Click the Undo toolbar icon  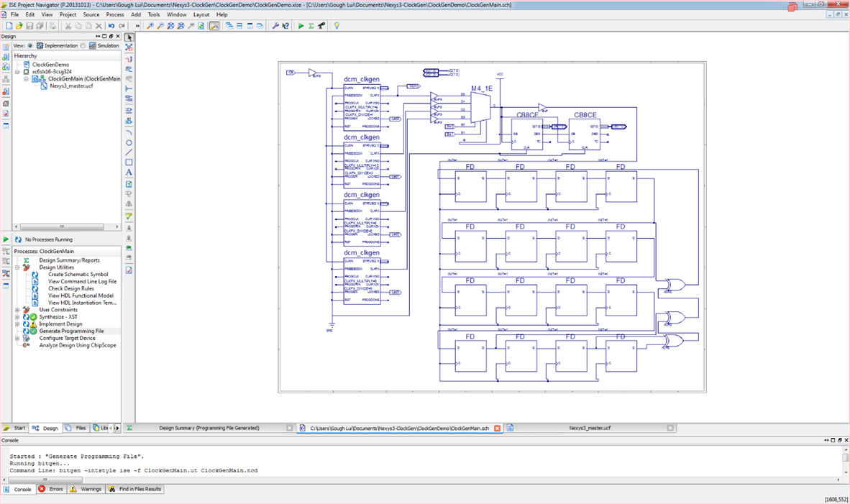[111, 26]
